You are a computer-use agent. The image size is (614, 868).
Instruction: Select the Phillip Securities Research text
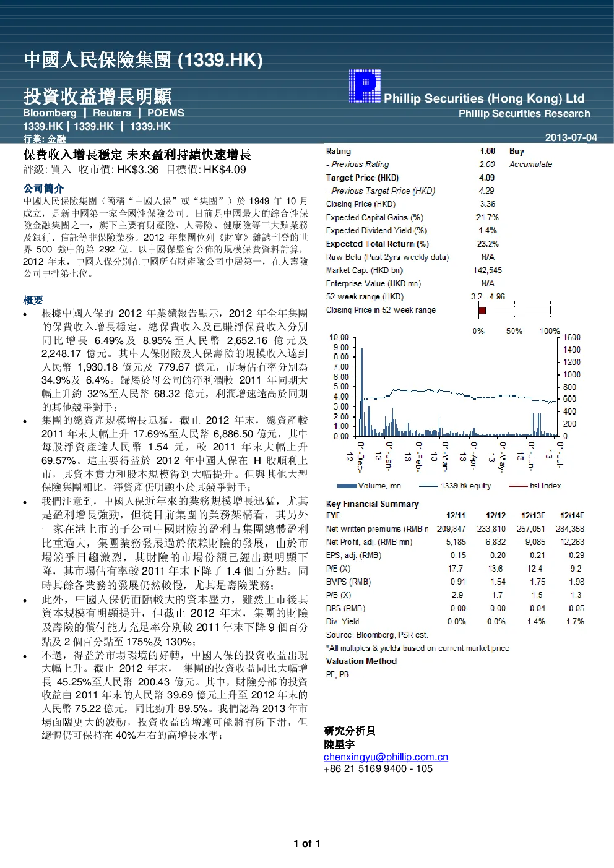524,113
